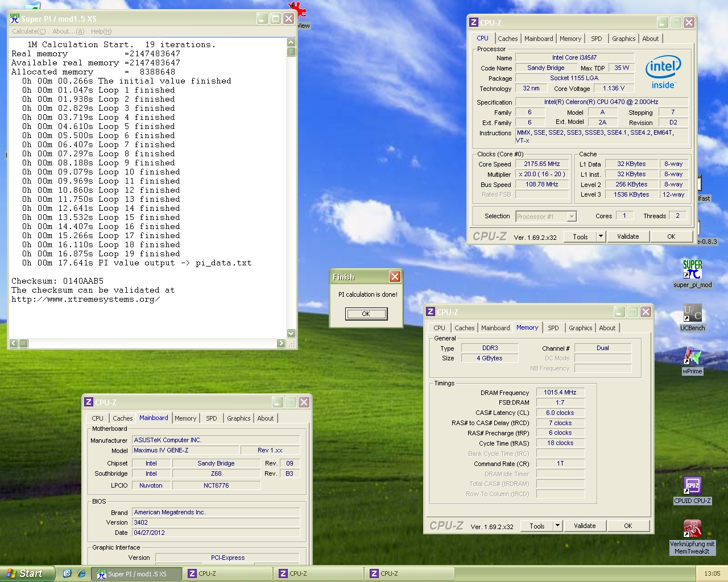
Task: Select the third CPU-Z taskbar button
Action: tap(409, 574)
